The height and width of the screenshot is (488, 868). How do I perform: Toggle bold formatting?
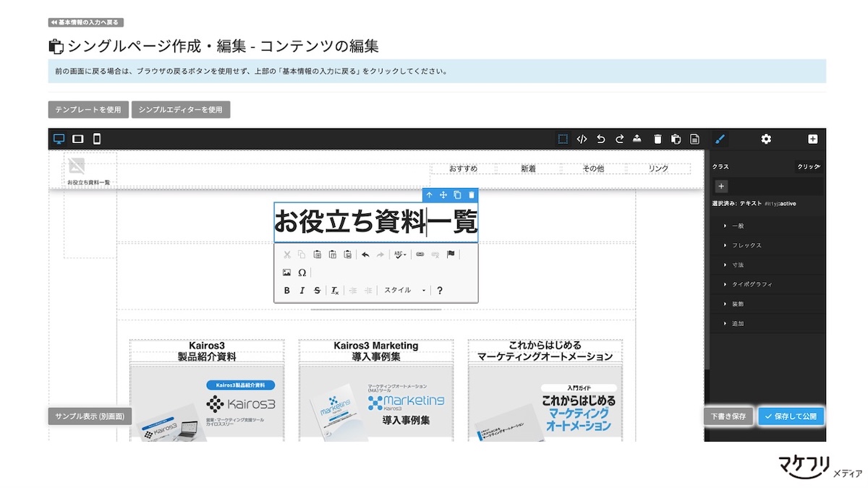tap(286, 290)
